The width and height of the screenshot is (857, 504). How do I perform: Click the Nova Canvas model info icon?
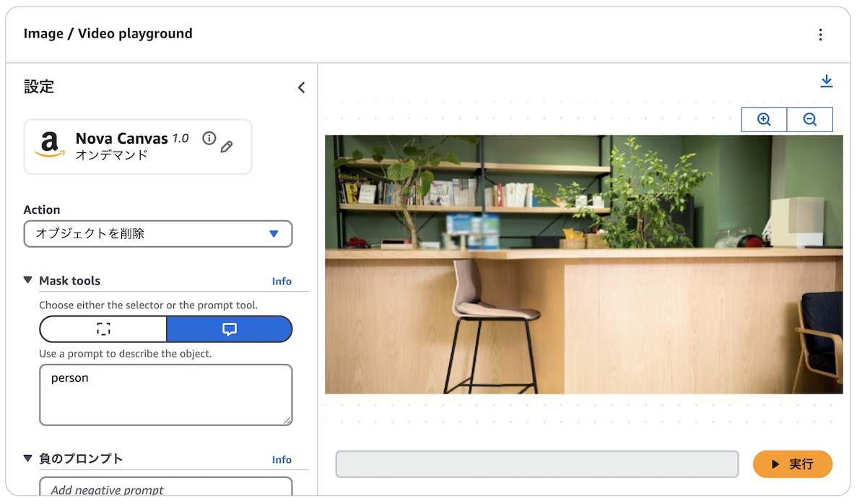coord(209,139)
